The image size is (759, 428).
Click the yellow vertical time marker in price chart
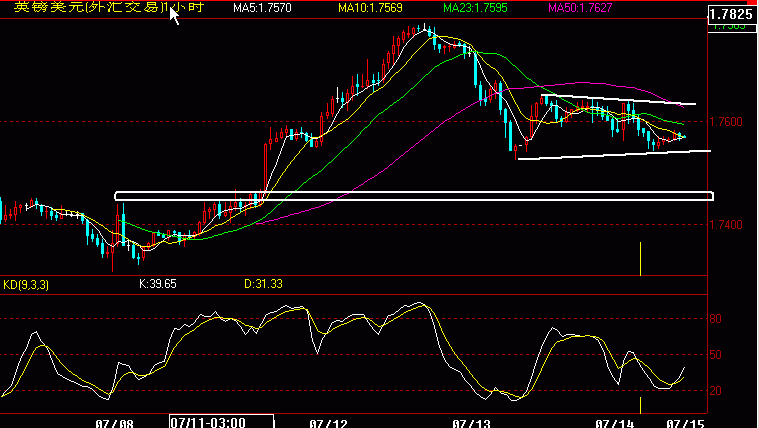pos(640,259)
